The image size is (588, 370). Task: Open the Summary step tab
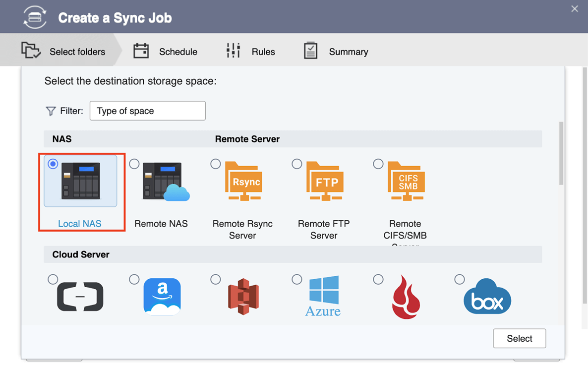(x=336, y=52)
